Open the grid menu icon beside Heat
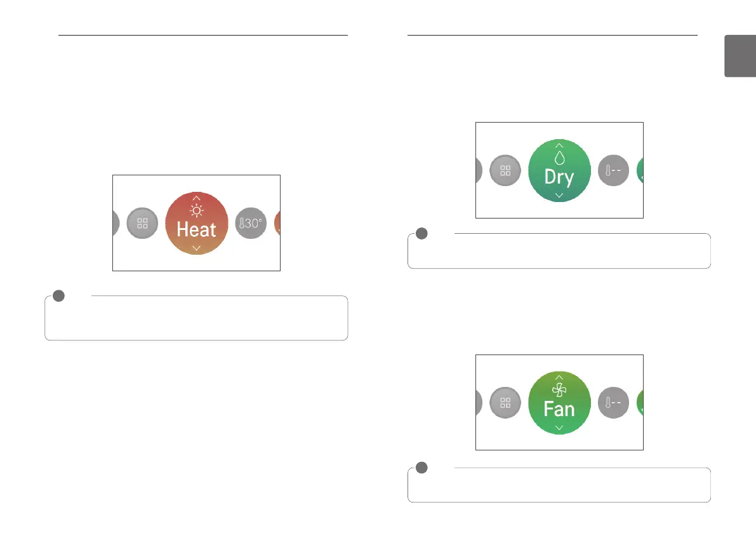Screen dimensions: 756x533 click(x=142, y=224)
